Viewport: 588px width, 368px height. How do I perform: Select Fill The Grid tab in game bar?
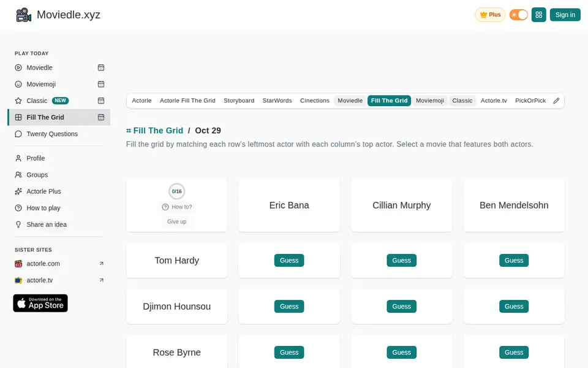[x=390, y=101]
